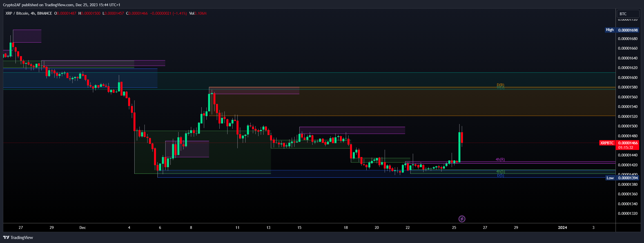Image resolution: width=644 pixels, height=243 pixels.
Task: Click the low value L0.00001457
Action: 113,13
